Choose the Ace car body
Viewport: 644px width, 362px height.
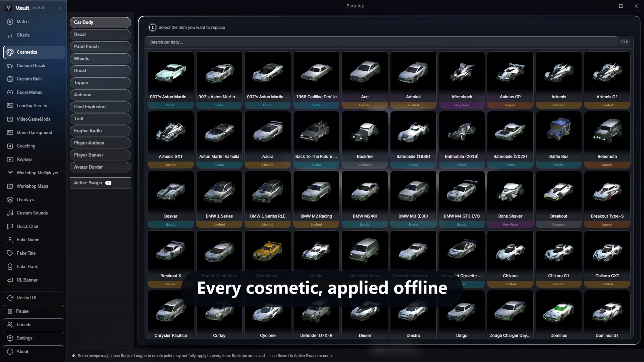[x=365, y=80]
